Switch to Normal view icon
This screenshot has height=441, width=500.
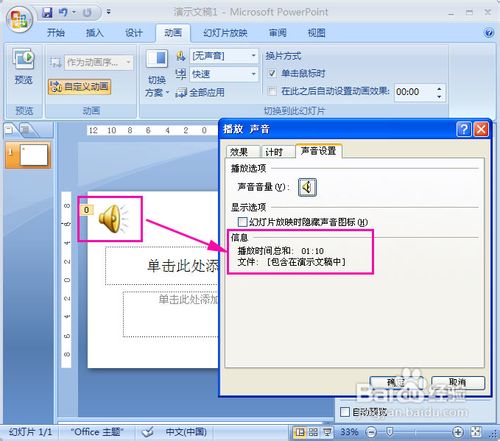pos(299,432)
